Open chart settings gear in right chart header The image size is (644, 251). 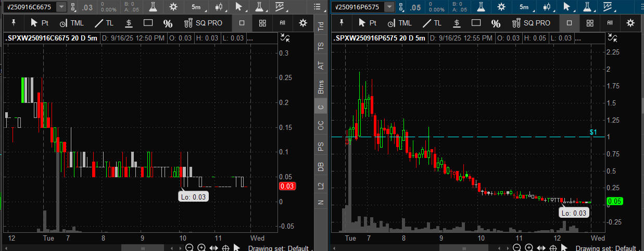tap(501, 7)
